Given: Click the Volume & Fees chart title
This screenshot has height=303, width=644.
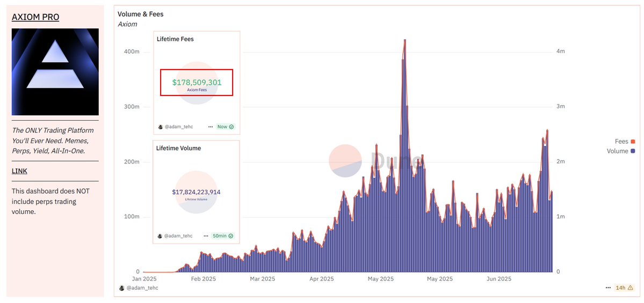Looking at the screenshot, I should coord(141,14).
